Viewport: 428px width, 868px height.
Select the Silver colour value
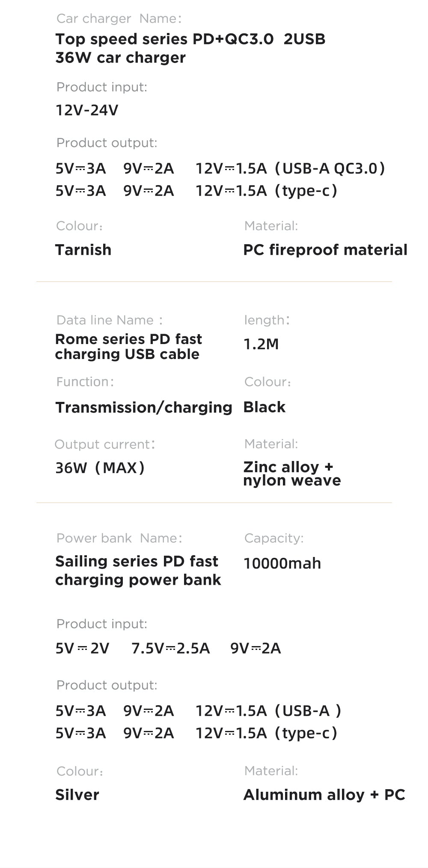(77, 795)
